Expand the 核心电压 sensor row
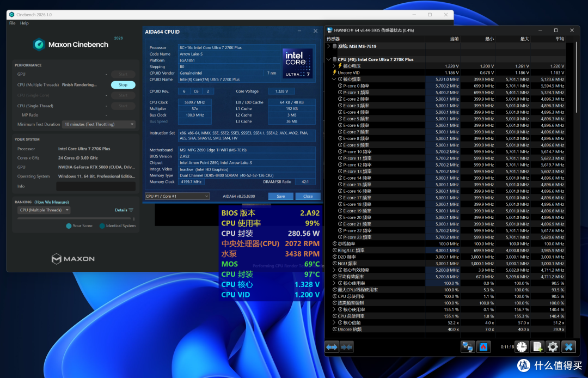 (334, 65)
